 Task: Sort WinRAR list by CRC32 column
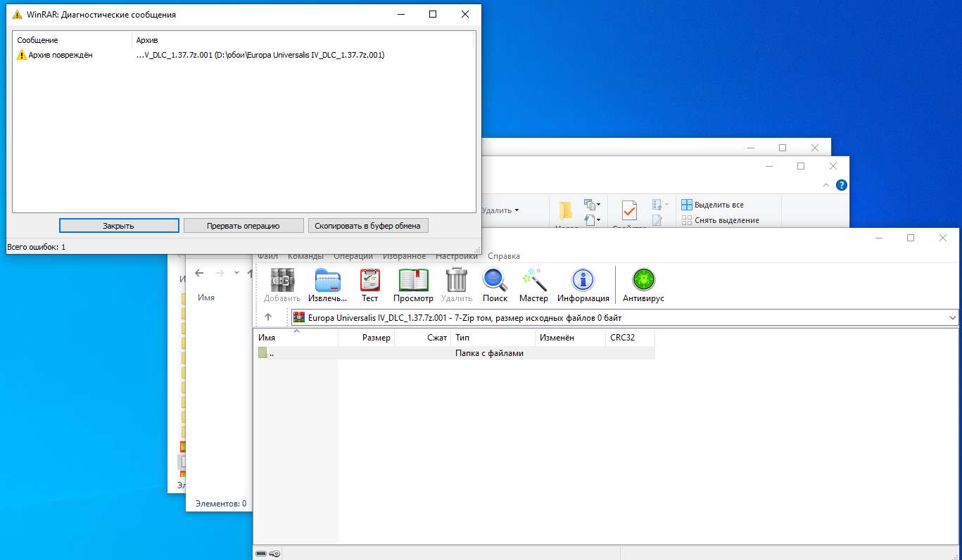(x=630, y=338)
